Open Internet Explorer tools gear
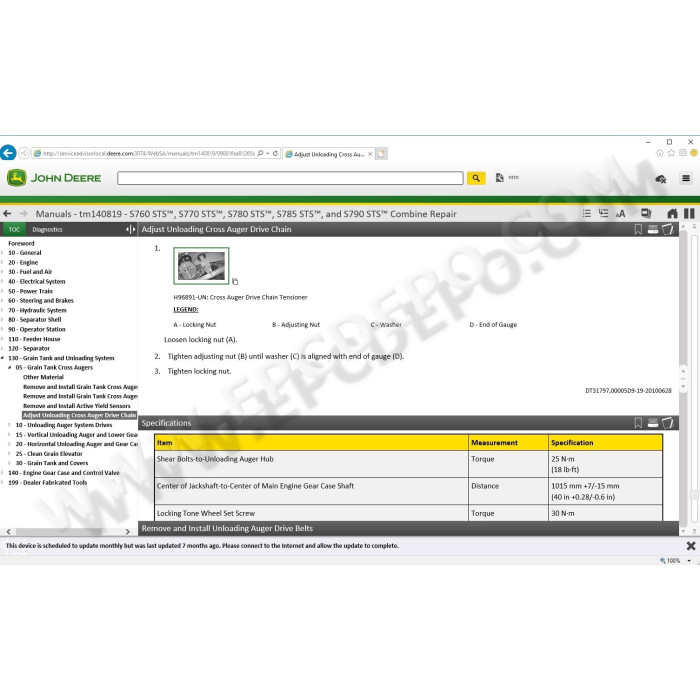This screenshot has height=700, width=700. tap(683, 153)
